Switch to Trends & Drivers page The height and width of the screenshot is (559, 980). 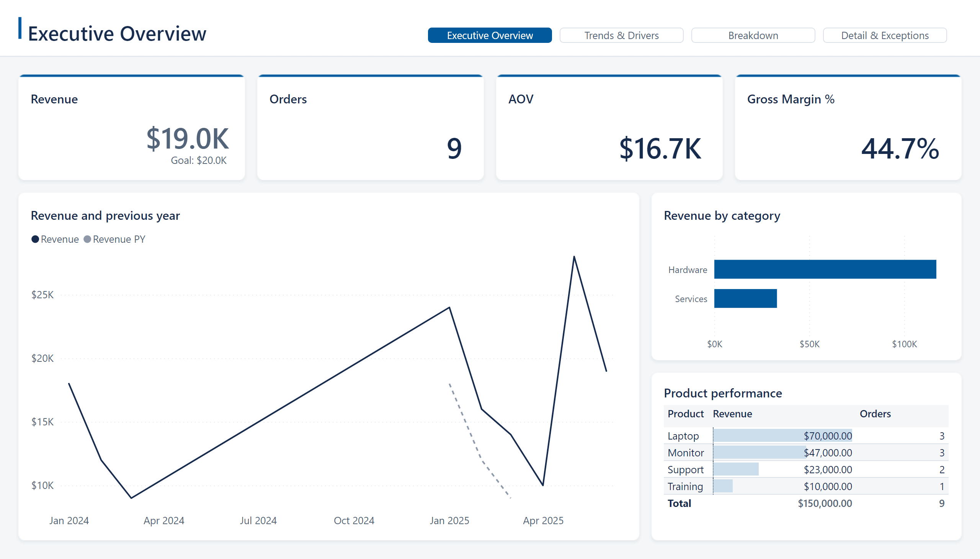pos(621,35)
